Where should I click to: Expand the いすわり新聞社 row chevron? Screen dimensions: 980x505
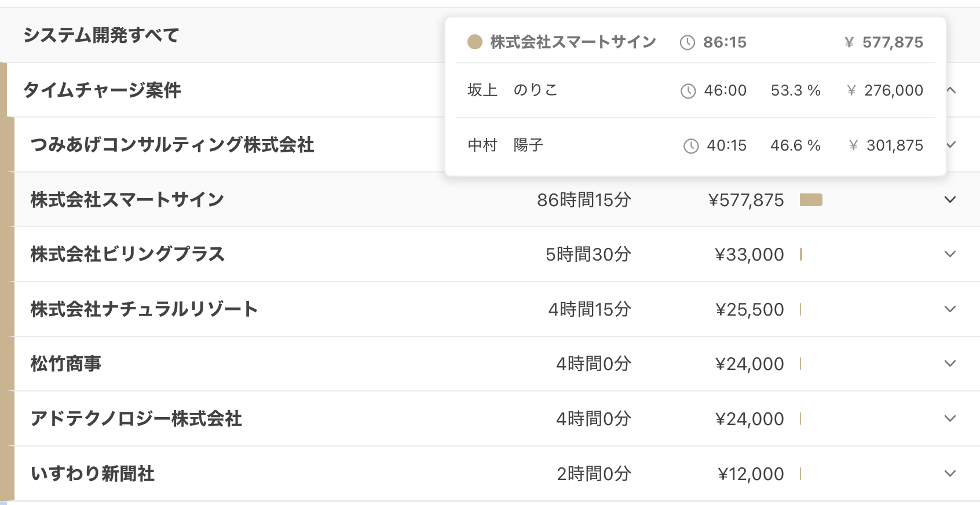950,474
